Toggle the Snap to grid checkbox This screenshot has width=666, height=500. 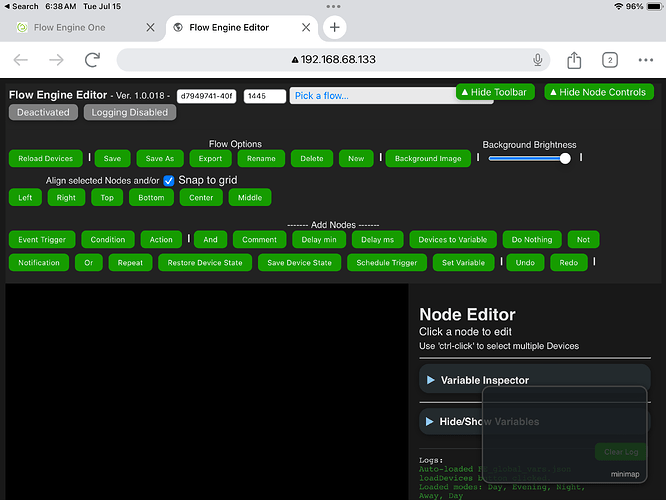click(x=169, y=181)
